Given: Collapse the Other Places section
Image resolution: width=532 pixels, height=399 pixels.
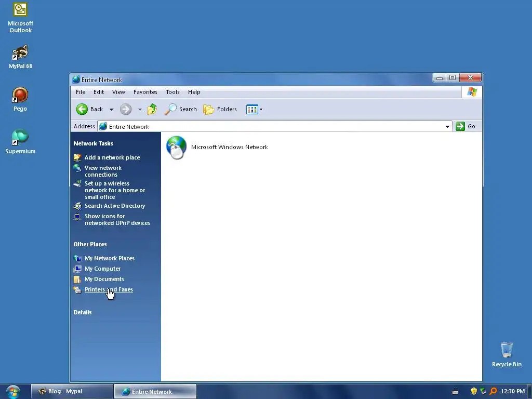Looking at the screenshot, I should (x=90, y=244).
